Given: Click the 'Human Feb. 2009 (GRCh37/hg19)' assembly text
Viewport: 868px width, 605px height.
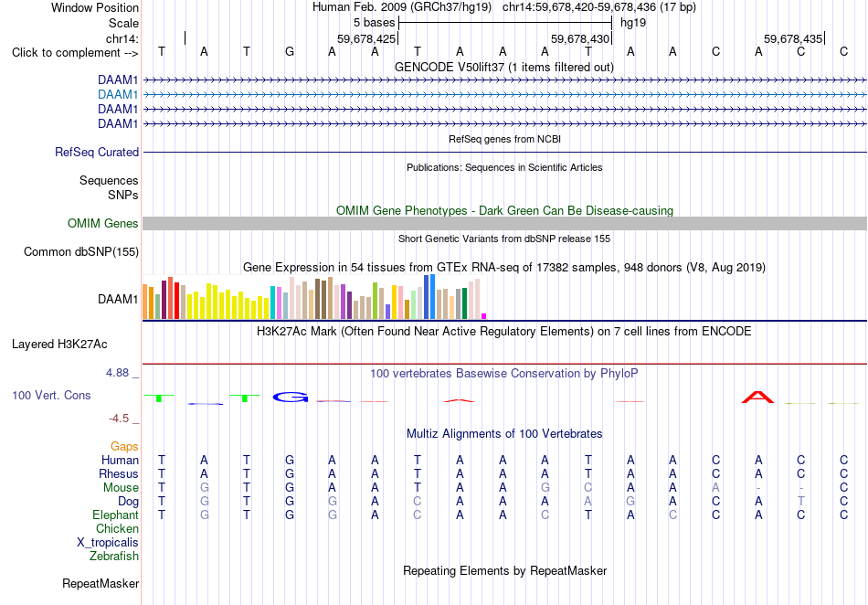Looking at the screenshot, I should pos(402,7).
